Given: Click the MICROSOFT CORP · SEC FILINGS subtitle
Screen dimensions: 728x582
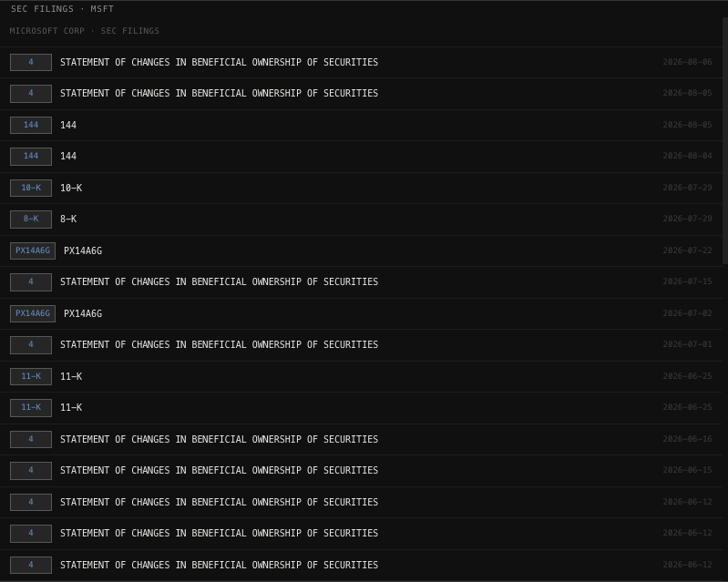Looking at the screenshot, I should [85, 31].
